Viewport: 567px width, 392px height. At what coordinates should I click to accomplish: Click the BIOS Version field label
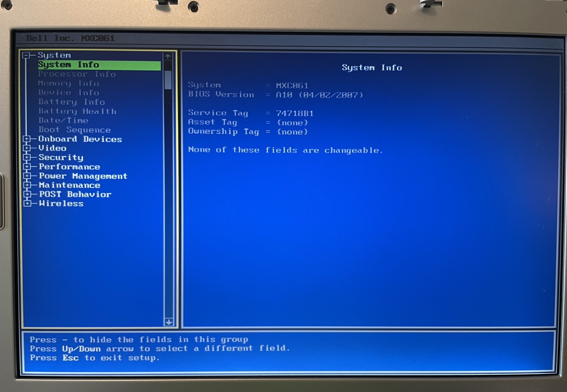[221, 95]
